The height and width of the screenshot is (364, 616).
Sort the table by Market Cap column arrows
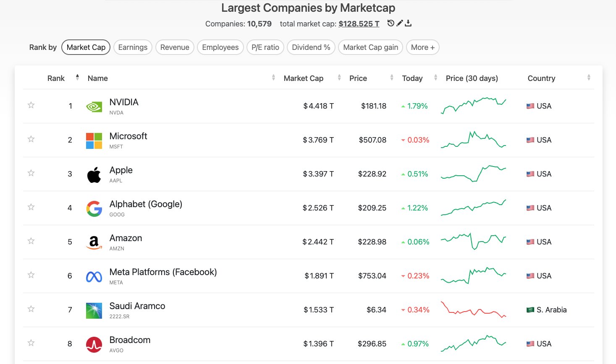point(339,78)
